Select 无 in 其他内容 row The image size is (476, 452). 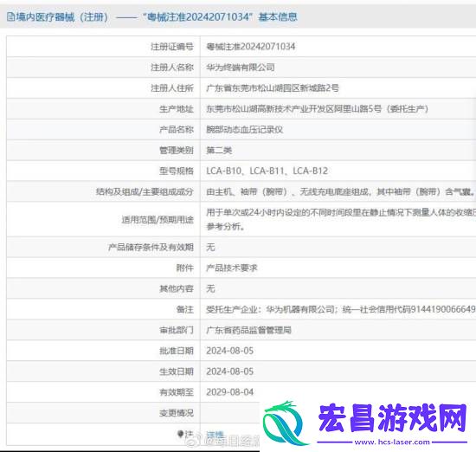210,288
